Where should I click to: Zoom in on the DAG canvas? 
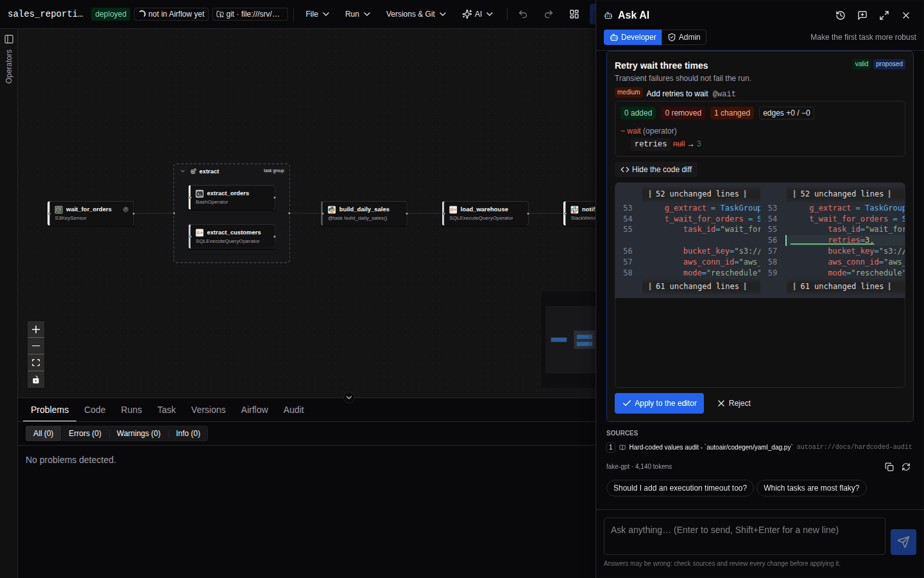[36, 329]
